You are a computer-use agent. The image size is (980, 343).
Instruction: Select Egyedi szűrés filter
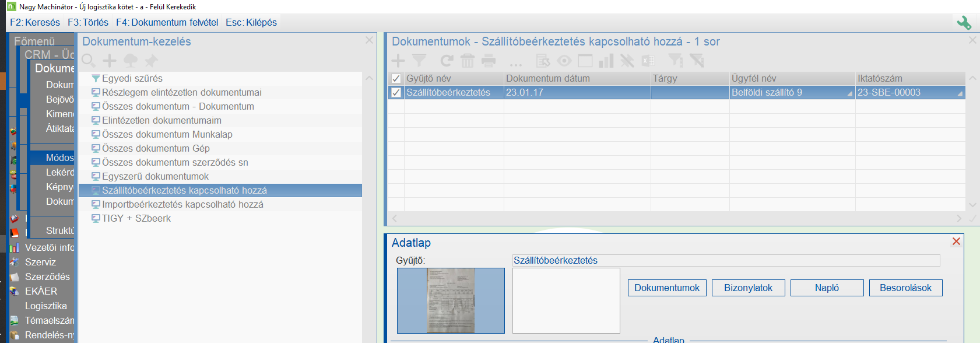click(x=132, y=78)
